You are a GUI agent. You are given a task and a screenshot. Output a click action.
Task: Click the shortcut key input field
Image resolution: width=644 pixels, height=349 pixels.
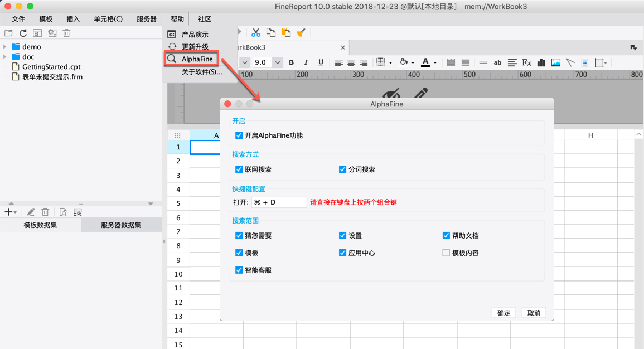pyautogui.click(x=279, y=202)
